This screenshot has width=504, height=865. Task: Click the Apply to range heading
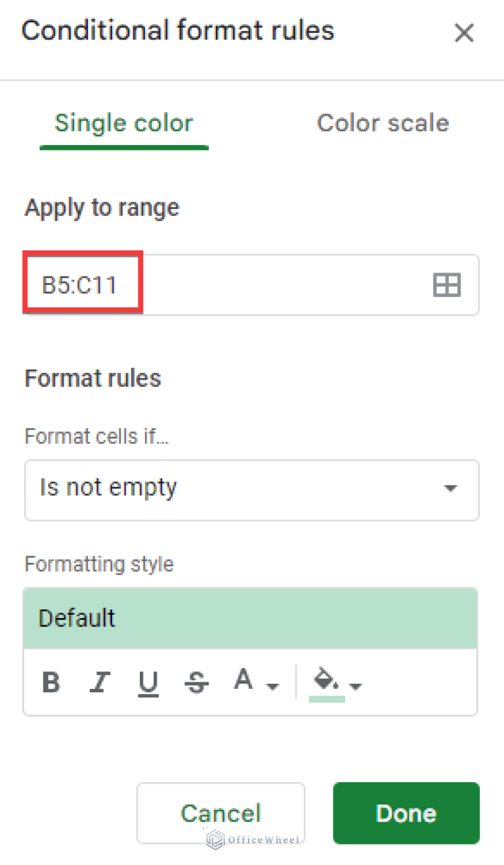pos(102,208)
